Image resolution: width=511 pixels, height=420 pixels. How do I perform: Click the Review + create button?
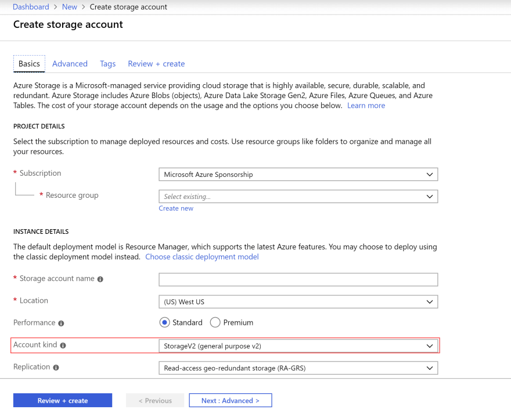coord(63,400)
